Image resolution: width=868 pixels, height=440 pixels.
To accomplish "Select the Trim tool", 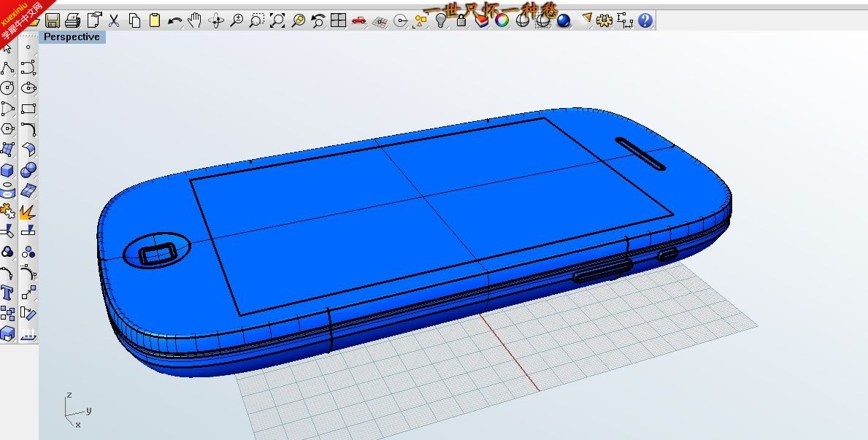I will click(8, 231).
